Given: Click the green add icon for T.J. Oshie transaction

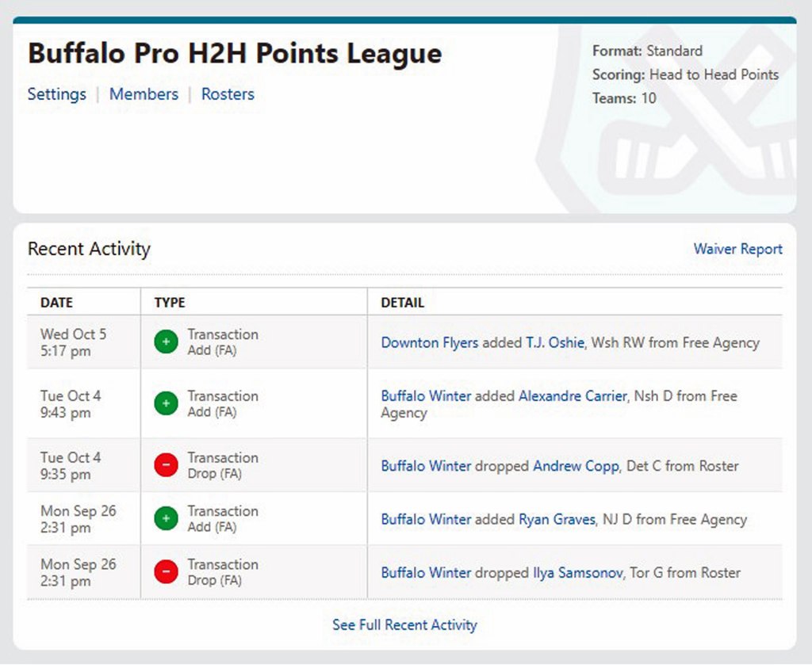Looking at the screenshot, I should click(166, 342).
